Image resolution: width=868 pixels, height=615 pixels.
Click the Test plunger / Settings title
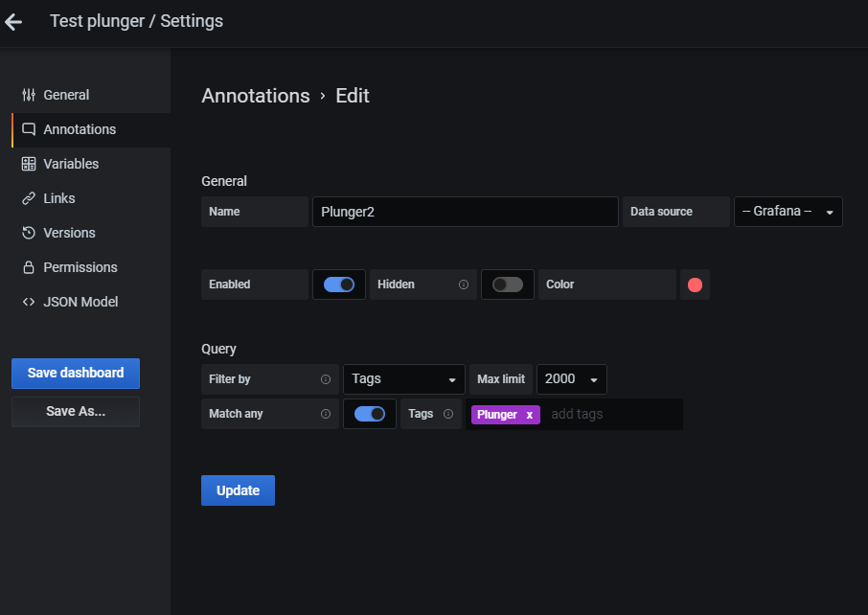pyautogui.click(x=136, y=21)
